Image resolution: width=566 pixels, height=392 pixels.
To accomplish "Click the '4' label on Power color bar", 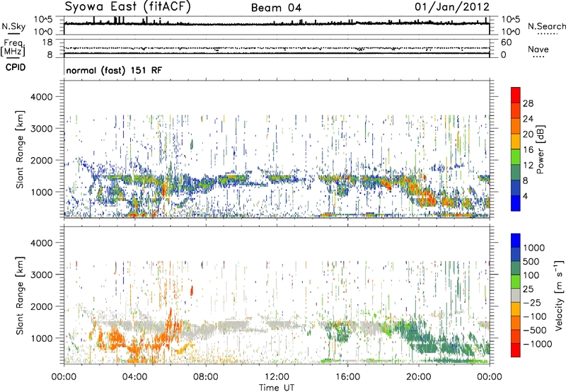I will coord(525,196).
